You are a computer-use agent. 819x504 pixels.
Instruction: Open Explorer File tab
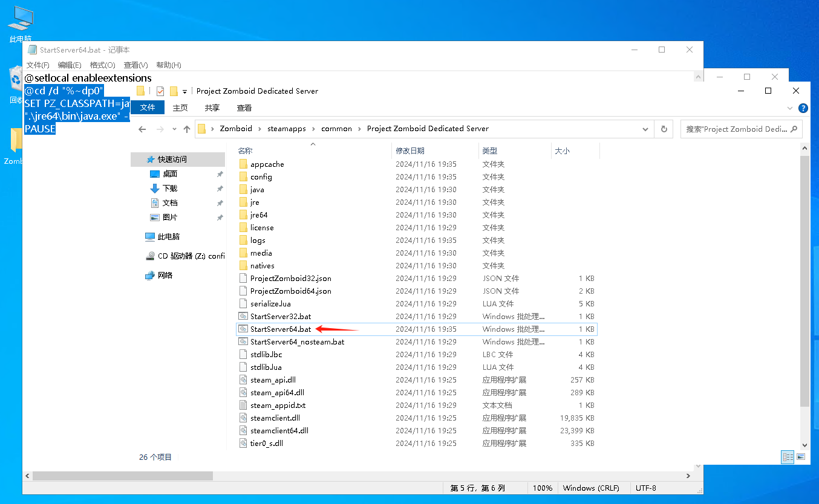point(148,108)
